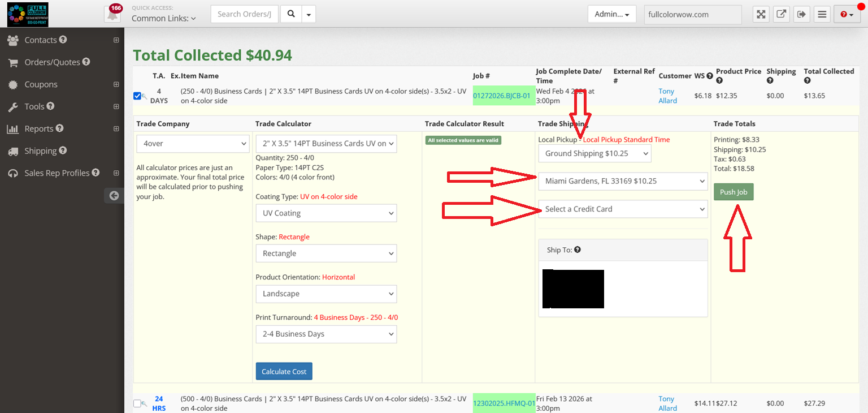The width and height of the screenshot is (868, 413).
Task: Open the hamburger menu icon in header
Action: pos(822,14)
